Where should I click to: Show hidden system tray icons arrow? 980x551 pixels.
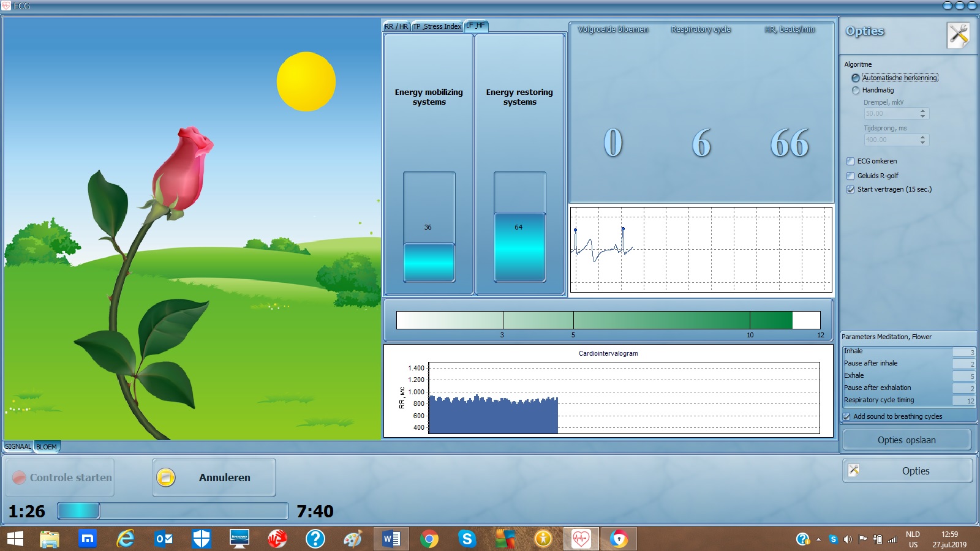coord(818,539)
